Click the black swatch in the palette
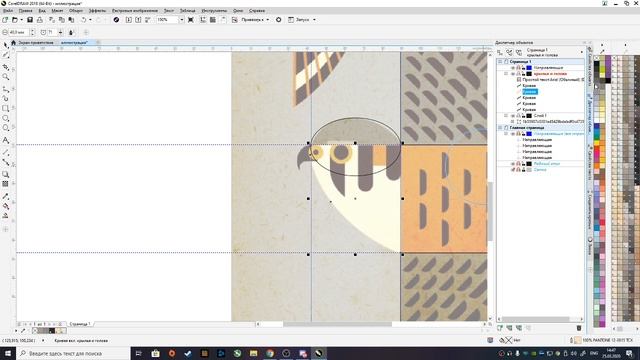640x360 pixels. [x=596, y=65]
